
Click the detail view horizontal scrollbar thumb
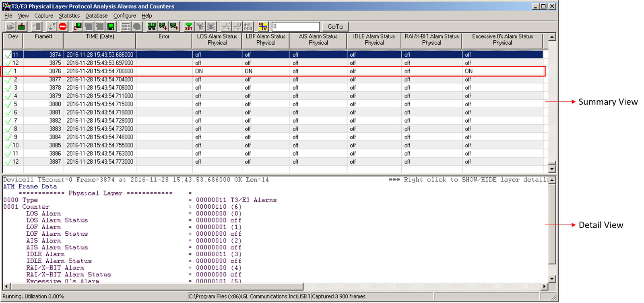(157, 286)
